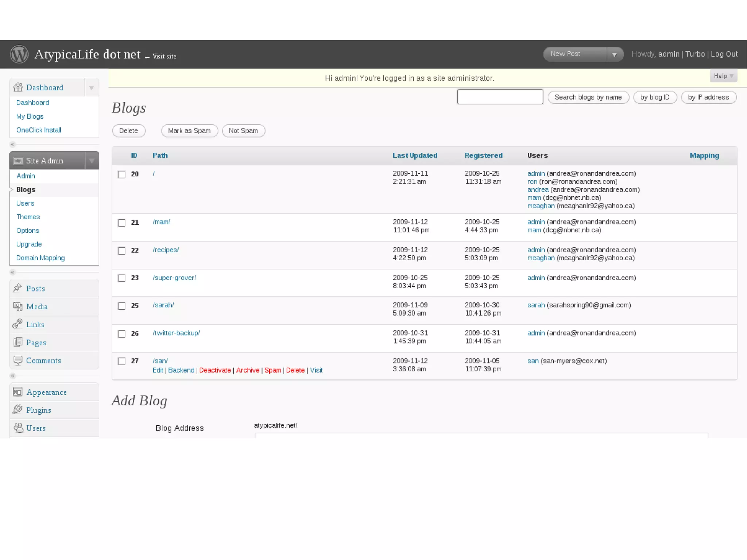Go to Themes under Site Admin
This screenshot has height=560, width=747.
click(28, 217)
